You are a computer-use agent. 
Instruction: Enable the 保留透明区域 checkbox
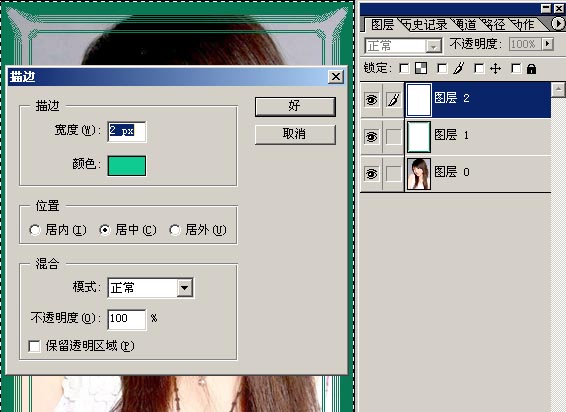34,346
